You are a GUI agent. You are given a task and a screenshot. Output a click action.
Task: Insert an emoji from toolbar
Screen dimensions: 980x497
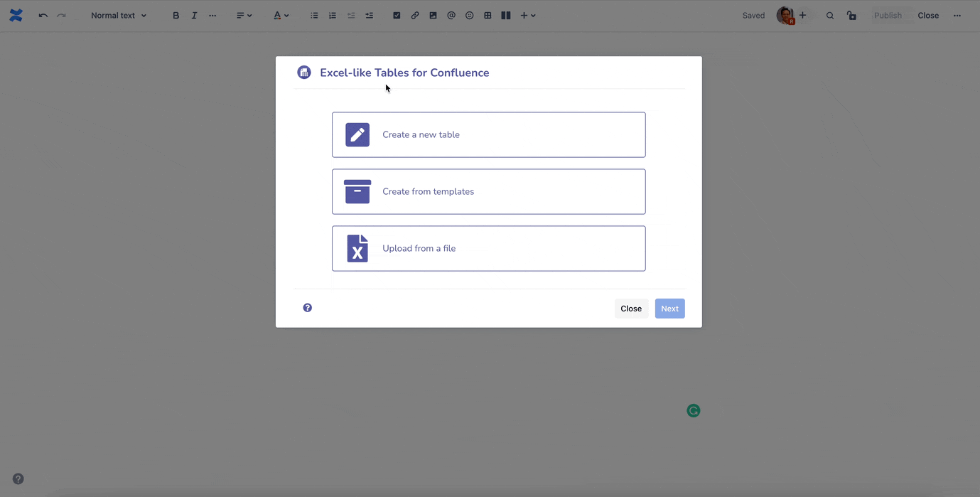tap(469, 16)
